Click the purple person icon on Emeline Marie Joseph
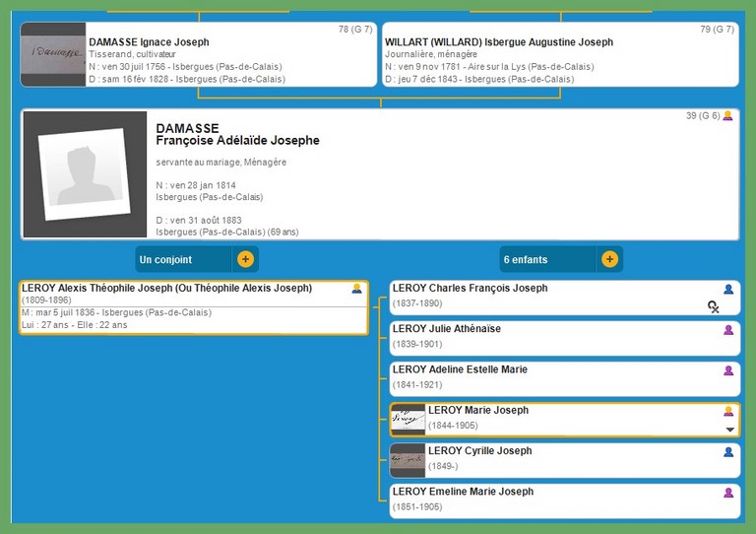756x534 pixels. point(728,493)
